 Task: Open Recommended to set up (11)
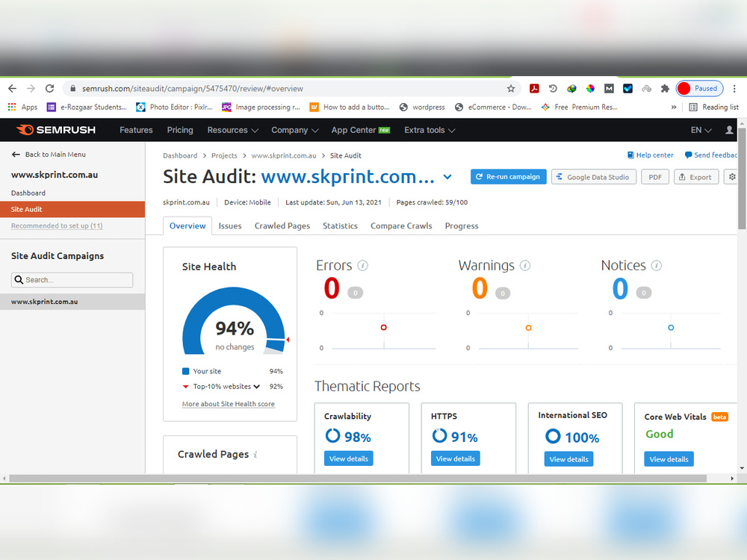[x=57, y=225]
